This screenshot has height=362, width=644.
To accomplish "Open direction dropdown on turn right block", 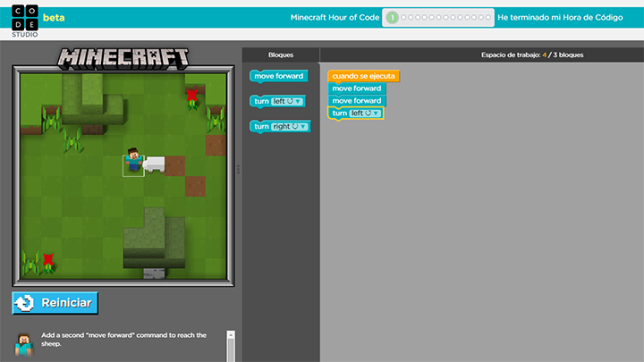I will click(x=293, y=127).
